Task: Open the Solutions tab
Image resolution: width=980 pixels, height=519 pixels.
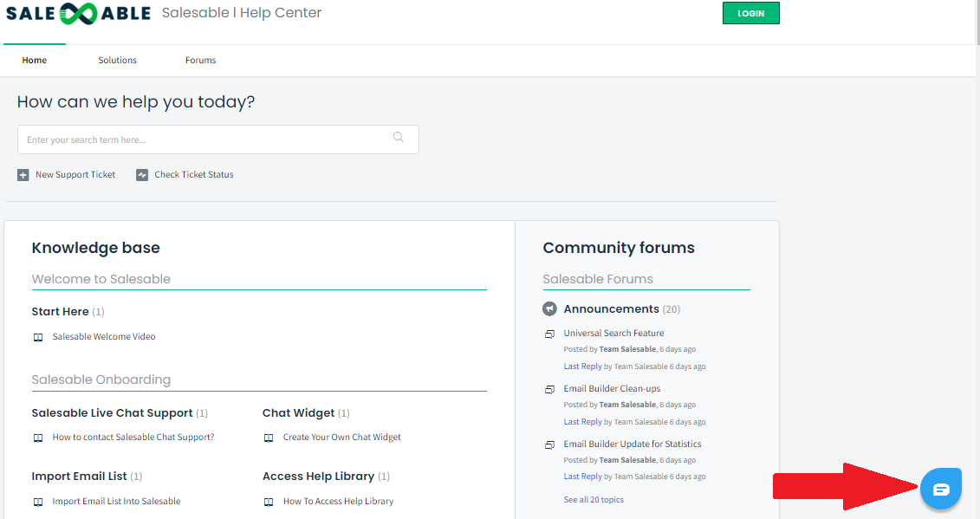Action: pos(118,60)
